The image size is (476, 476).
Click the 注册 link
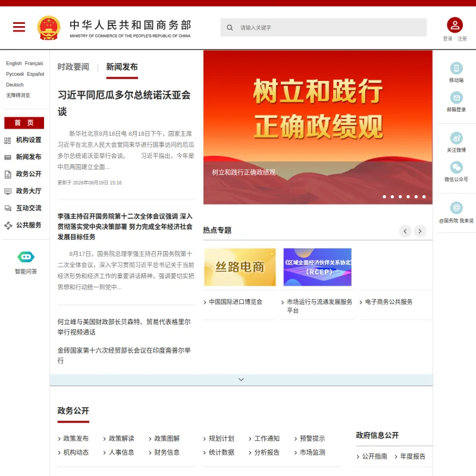pyautogui.click(x=462, y=39)
